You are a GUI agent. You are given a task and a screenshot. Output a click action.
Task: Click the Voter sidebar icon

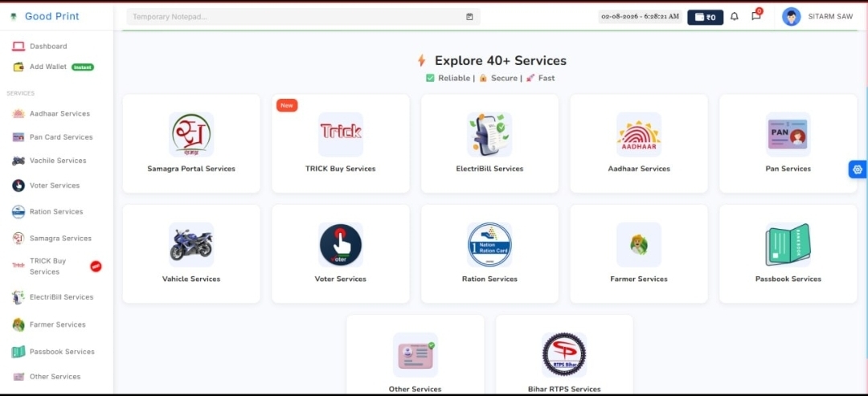point(18,186)
